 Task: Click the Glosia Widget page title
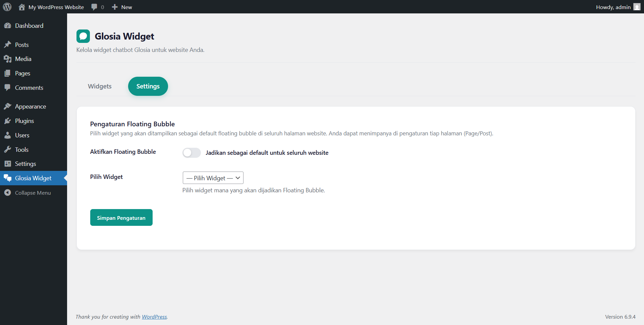click(124, 36)
